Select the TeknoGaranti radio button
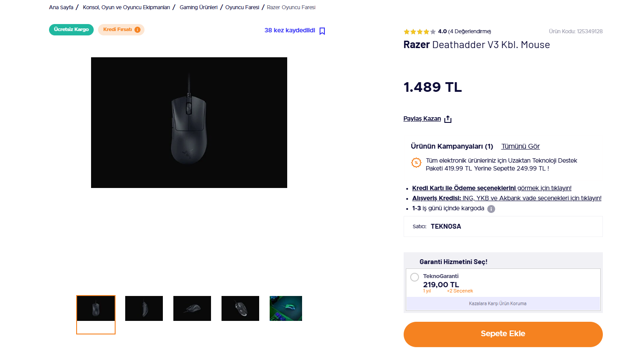 415,277
